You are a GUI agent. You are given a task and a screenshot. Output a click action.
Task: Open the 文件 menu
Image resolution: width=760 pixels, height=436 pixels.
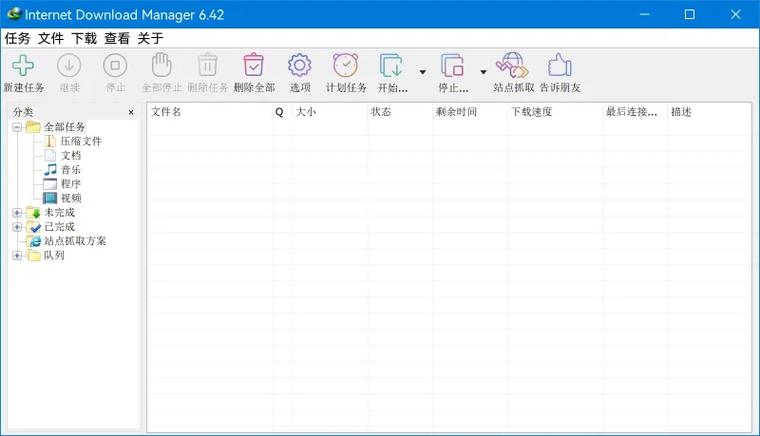pyautogui.click(x=51, y=38)
